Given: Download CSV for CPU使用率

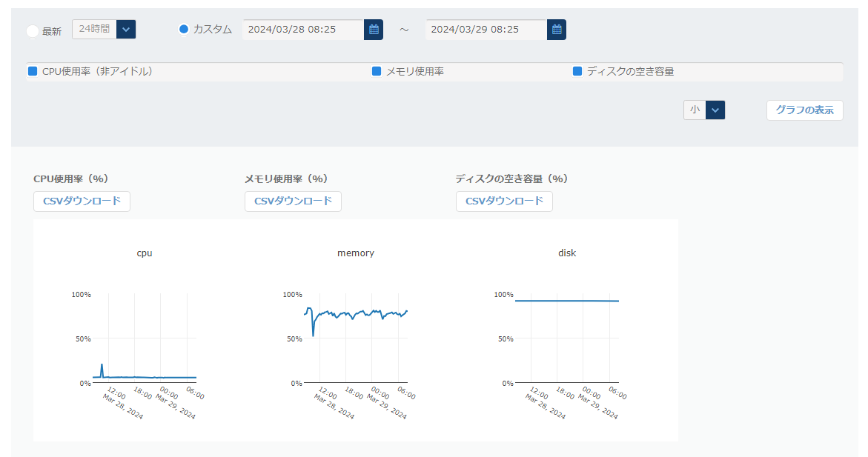Looking at the screenshot, I should point(82,201).
